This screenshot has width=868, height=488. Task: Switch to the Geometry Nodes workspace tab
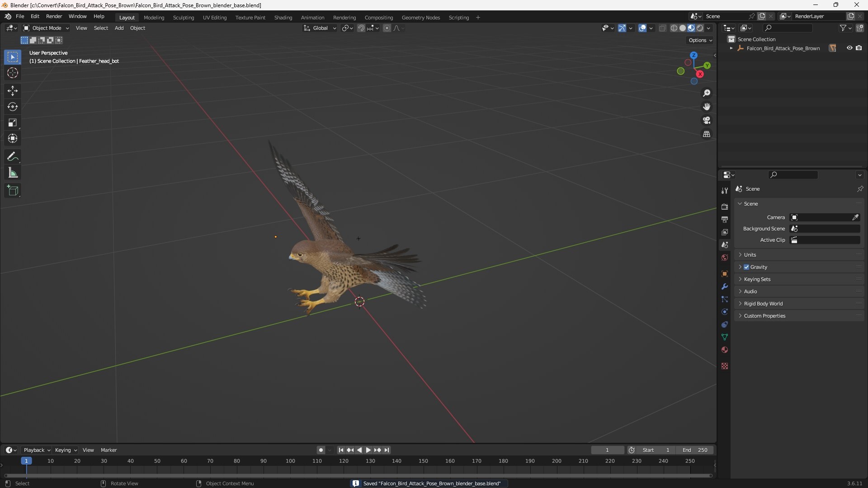tap(420, 18)
